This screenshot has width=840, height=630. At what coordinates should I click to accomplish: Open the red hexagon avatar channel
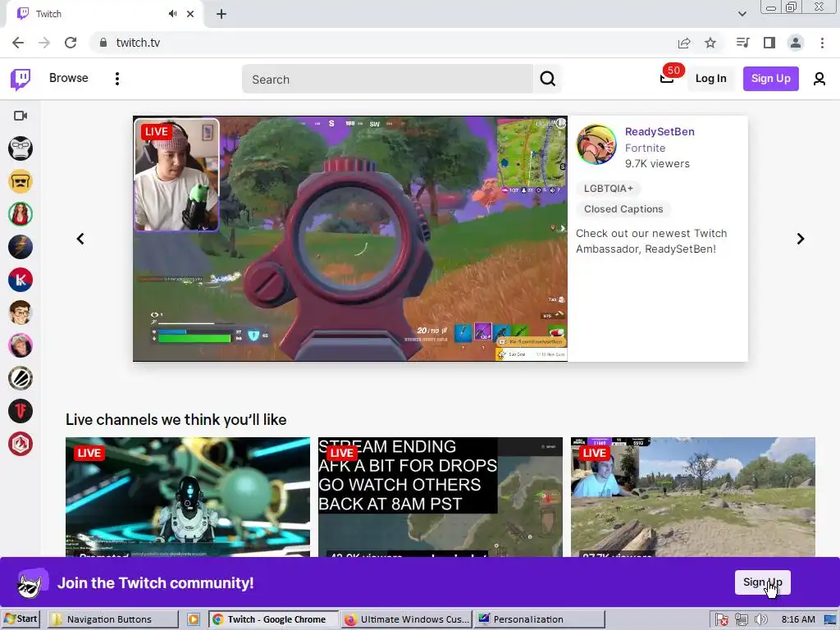pos(21,444)
